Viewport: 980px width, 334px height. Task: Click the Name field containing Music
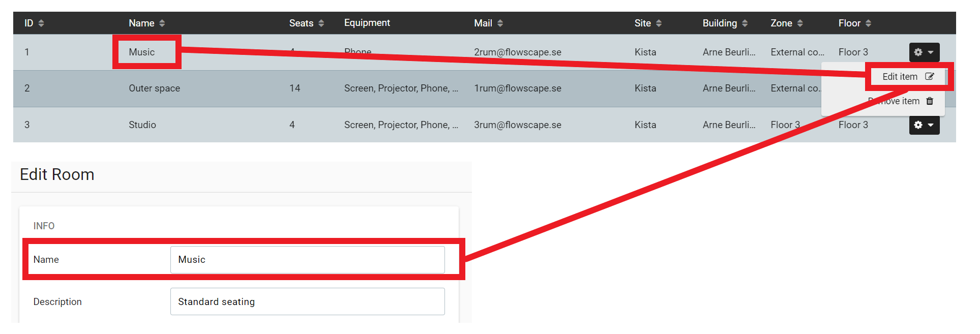[x=308, y=260]
